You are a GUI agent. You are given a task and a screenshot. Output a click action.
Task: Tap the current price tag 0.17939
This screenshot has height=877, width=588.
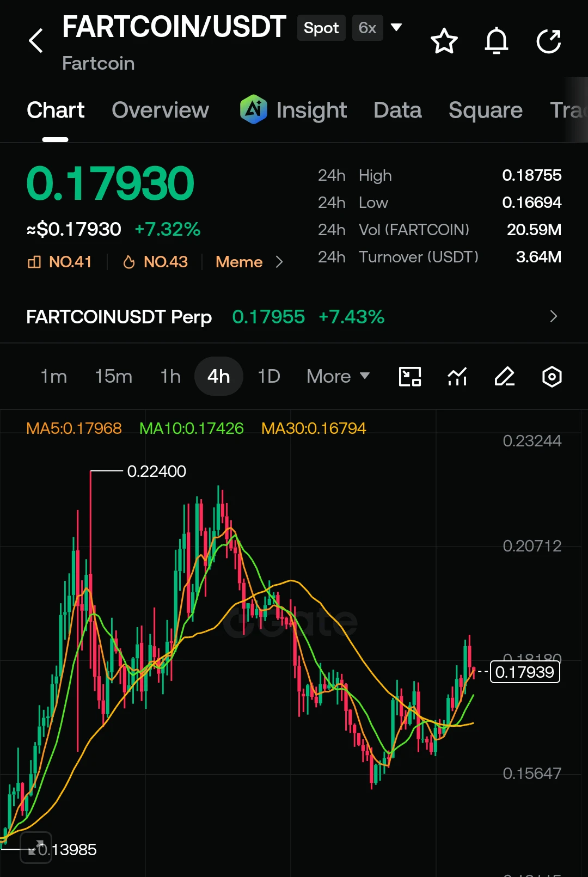tap(525, 672)
